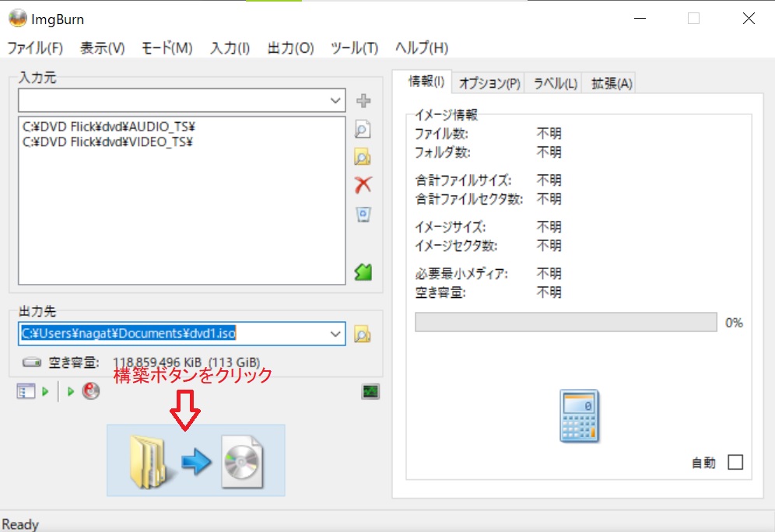
Task: Click the large folder-to-disc build button
Action: click(x=195, y=459)
